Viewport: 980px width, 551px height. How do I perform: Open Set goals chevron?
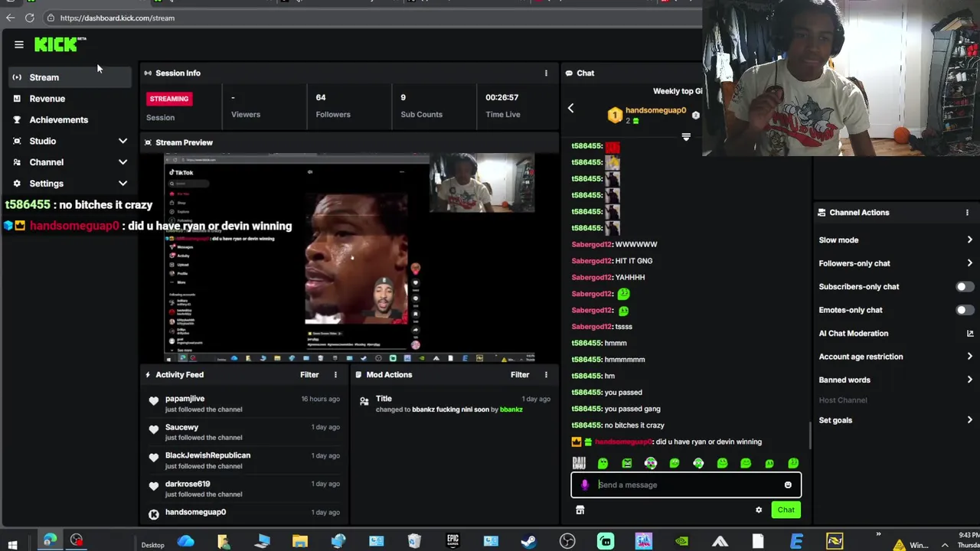click(969, 420)
